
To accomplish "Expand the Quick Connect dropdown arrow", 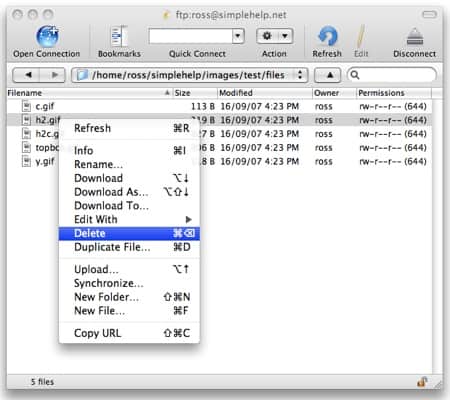I will coord(238,36).
